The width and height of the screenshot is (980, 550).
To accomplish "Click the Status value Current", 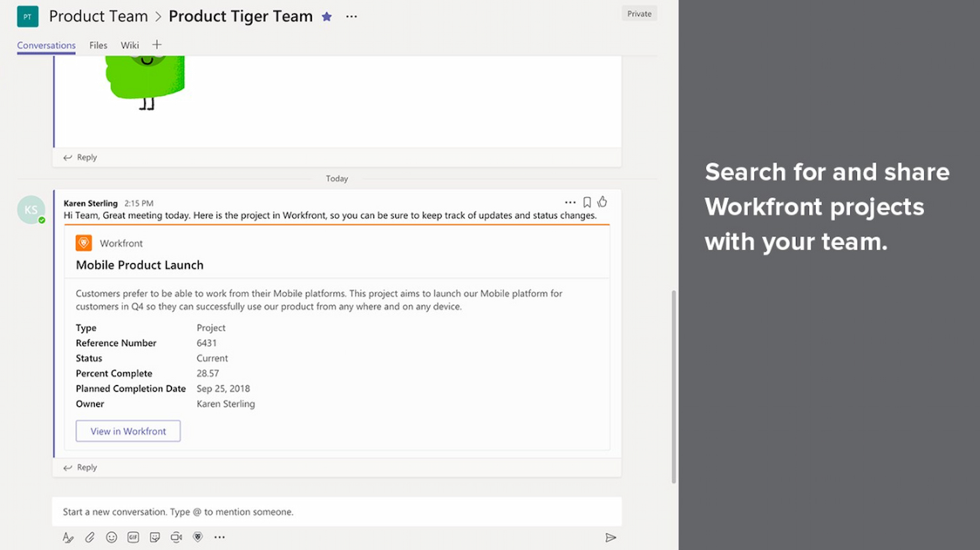I will coord(212,358).
